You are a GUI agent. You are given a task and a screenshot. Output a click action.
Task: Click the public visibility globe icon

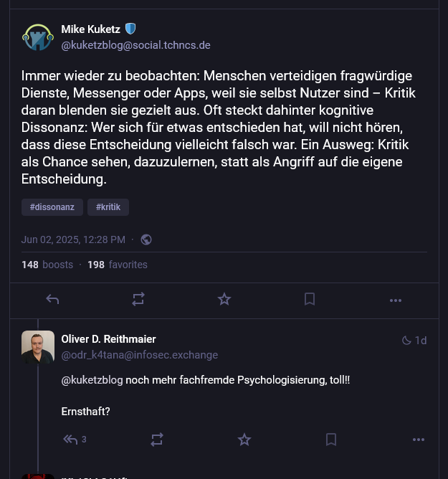pos(146,239)
